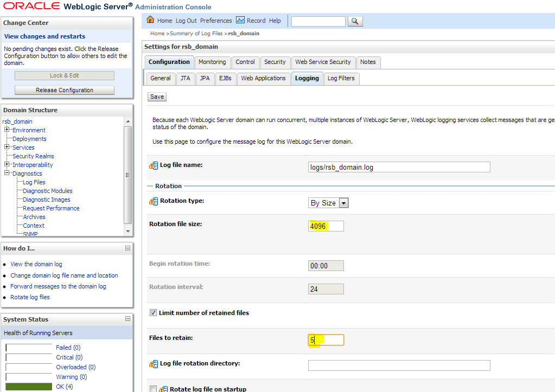
Task: Open Log Files under Diagnostics
Action: (34, 182)
